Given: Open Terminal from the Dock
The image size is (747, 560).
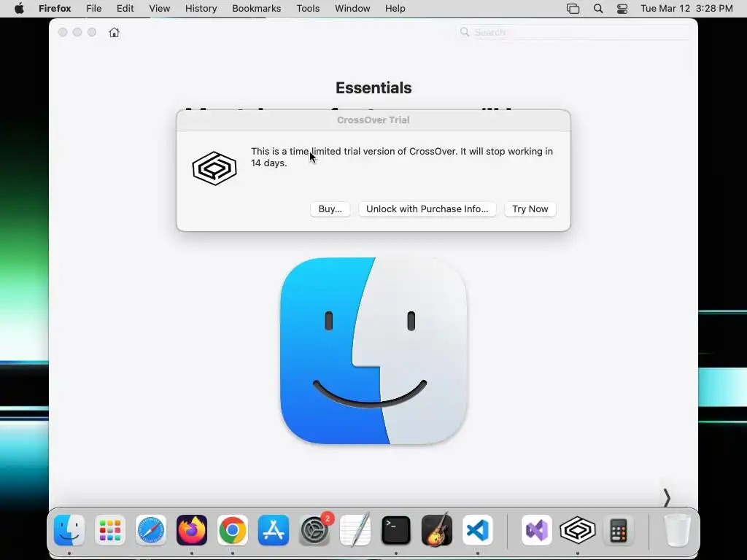Looking at the screenshot, I should (x=396, y=530).
